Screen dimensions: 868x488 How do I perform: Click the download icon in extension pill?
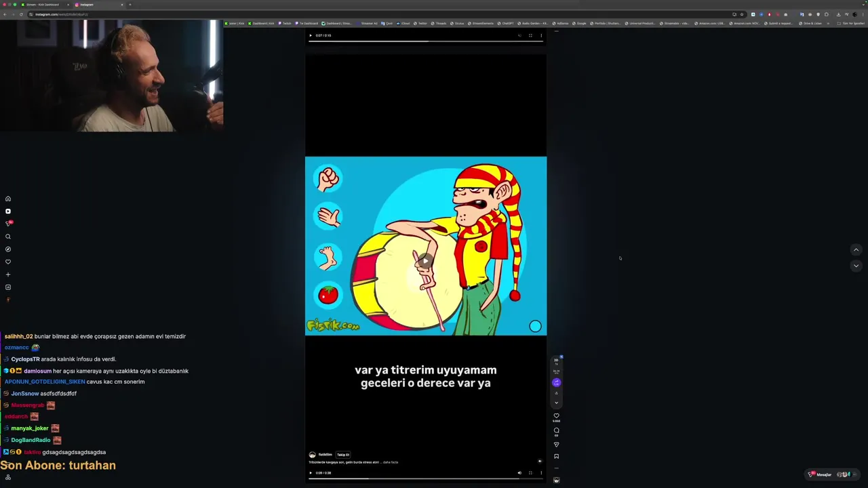(x=556, y=393)
